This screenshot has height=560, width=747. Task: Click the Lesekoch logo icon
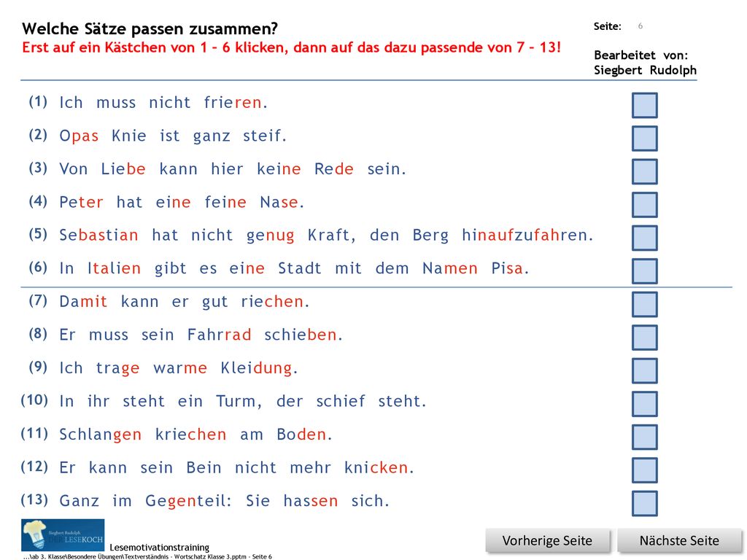pyautogui.click(x=63, y=535)
